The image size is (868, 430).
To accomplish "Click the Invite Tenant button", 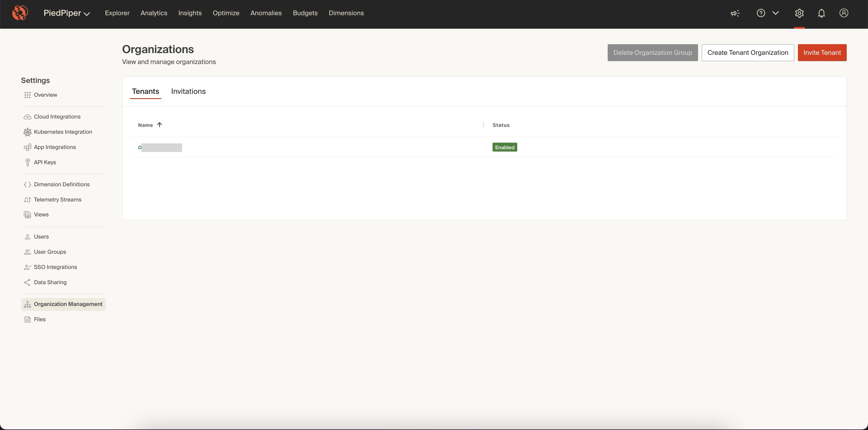I will point(822,53).
